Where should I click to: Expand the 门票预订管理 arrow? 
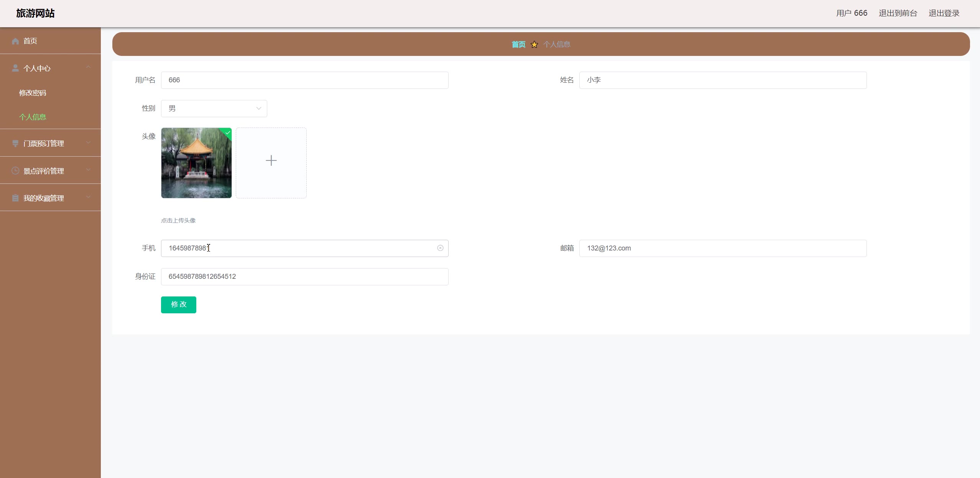[x=89, y=142]
